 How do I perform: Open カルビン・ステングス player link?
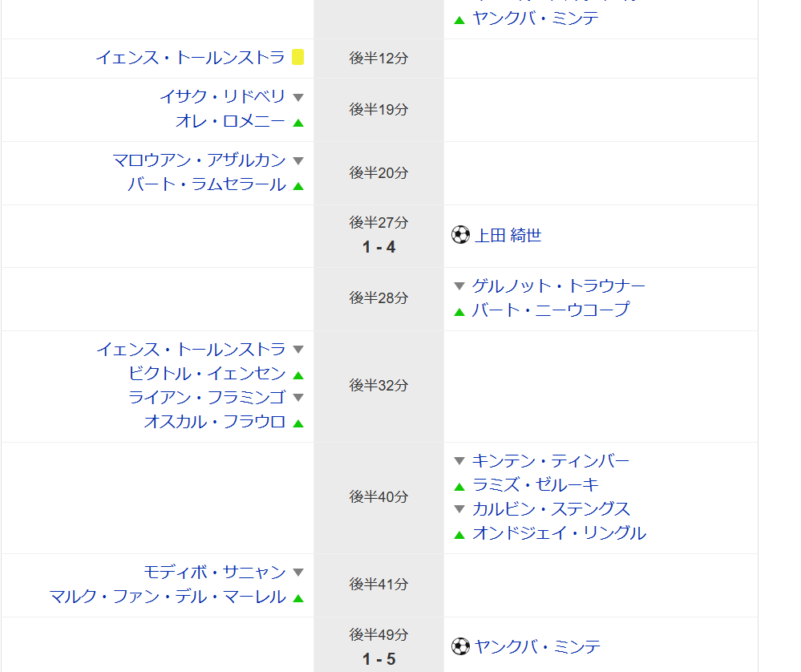click(x=551, y=508)
